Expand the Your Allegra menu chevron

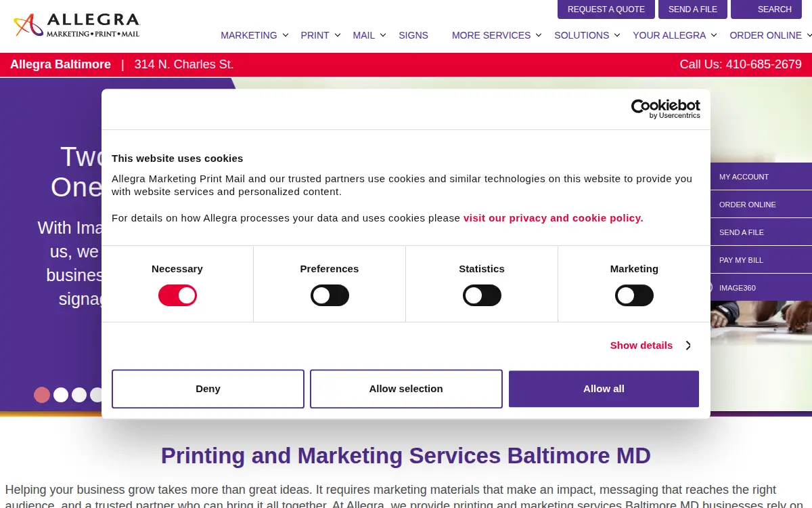(714, 35)
